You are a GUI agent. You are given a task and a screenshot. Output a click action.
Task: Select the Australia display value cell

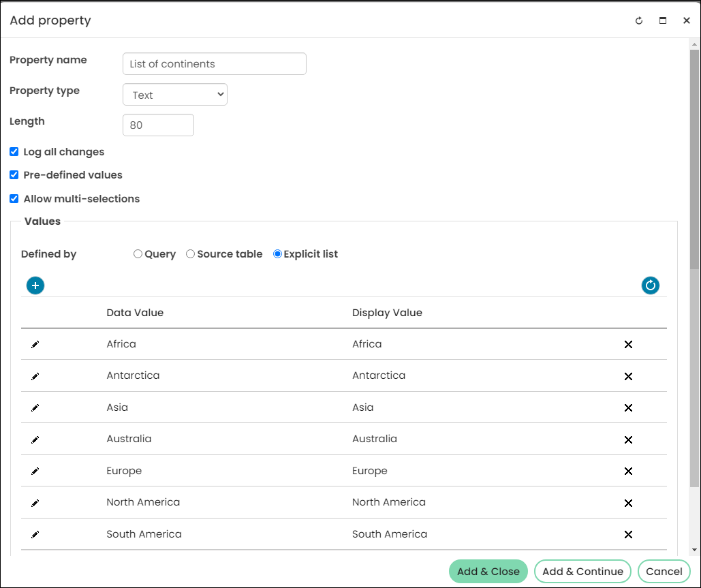coord(375,439)
